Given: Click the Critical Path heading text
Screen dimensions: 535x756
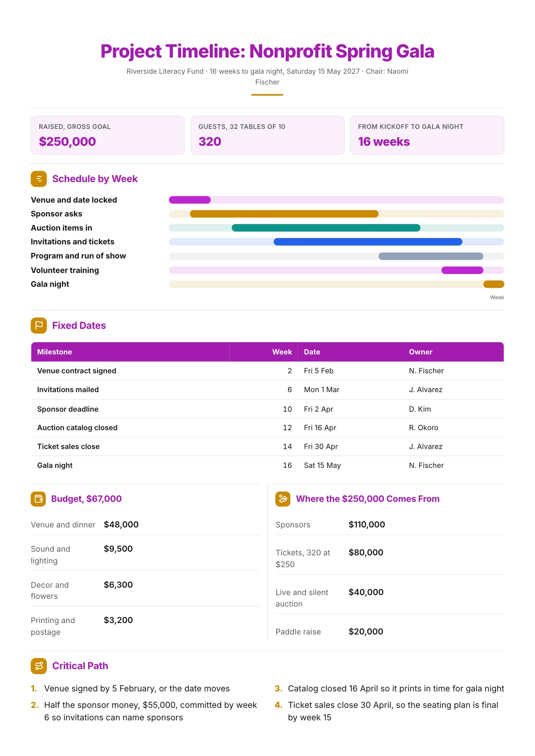Looking at the screenshot, I should tap(80, 666).
